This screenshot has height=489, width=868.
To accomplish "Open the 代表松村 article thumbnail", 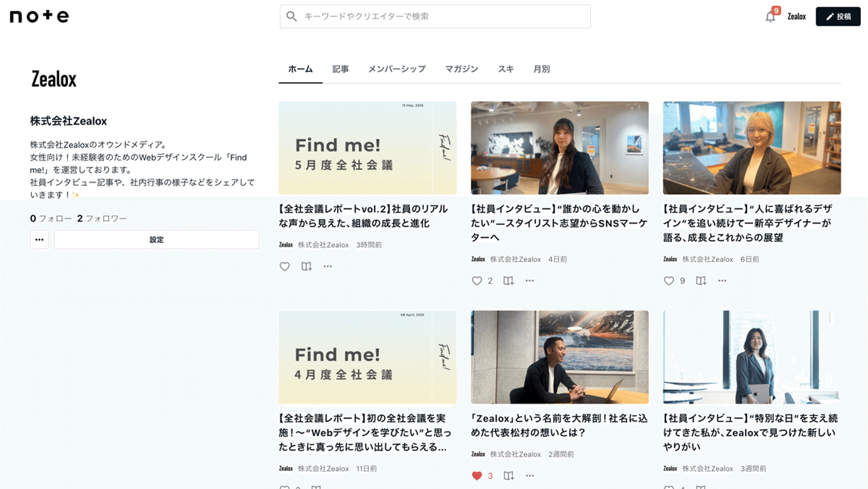I will 560,357.
